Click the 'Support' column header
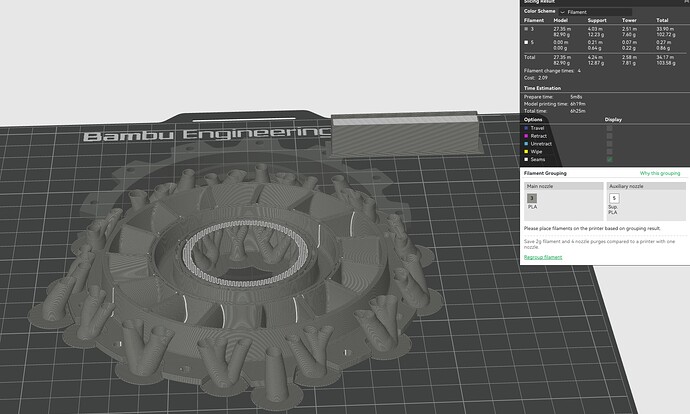This screenshot has height=414, width=690. pos(597,20)
